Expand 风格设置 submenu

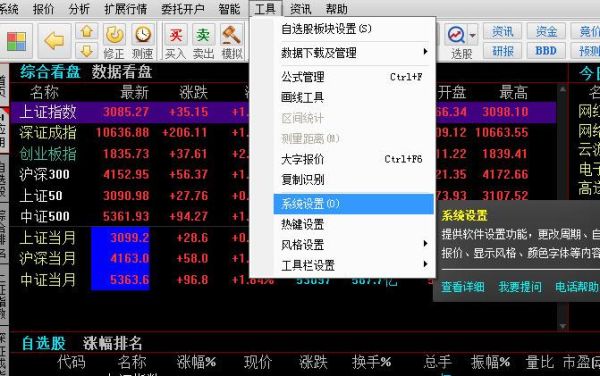354,244
